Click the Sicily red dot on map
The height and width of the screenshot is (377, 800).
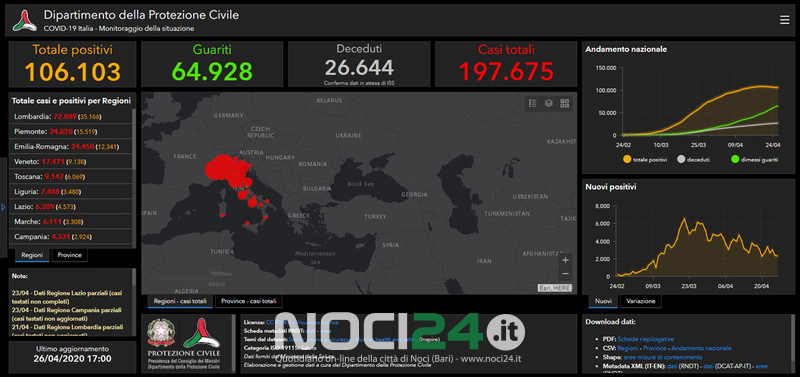coord(247,223)
